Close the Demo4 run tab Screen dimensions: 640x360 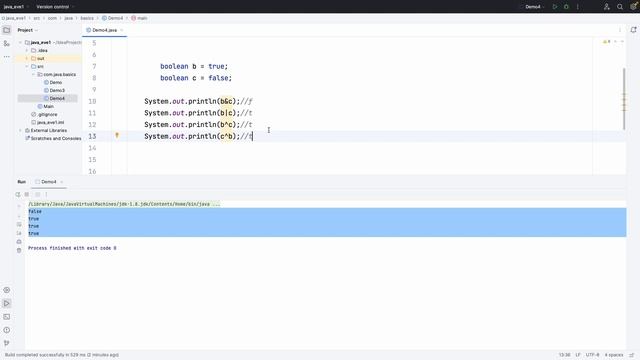62,182
